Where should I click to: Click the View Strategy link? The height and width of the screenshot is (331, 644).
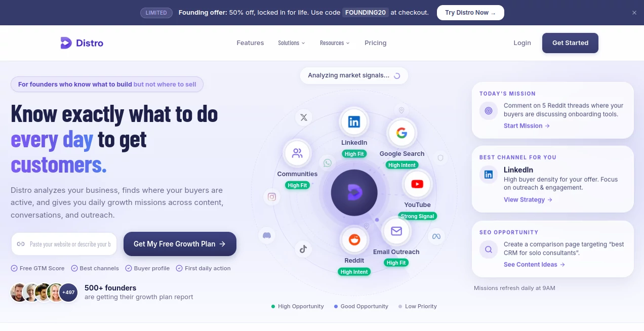pyautogui.click(x=528, y=200)
